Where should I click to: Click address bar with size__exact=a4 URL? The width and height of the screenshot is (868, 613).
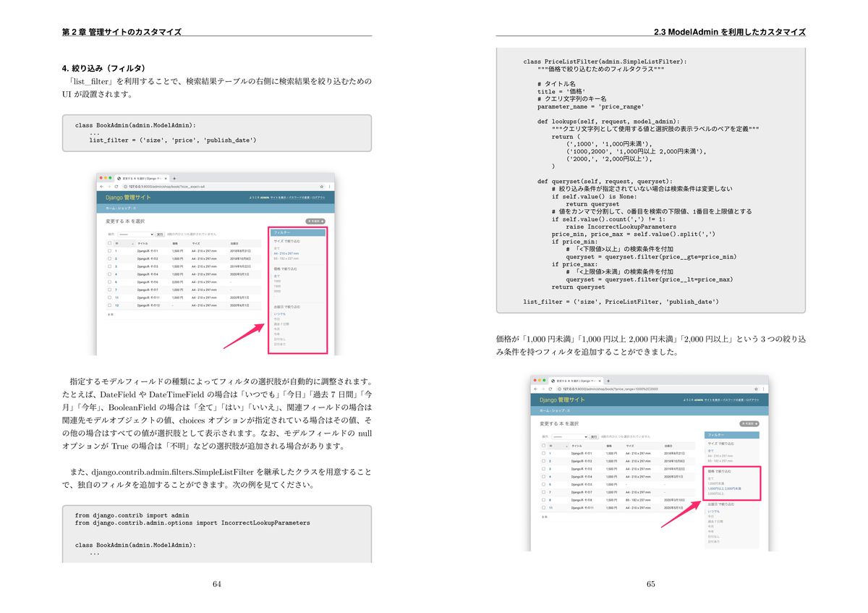[224, 187]
